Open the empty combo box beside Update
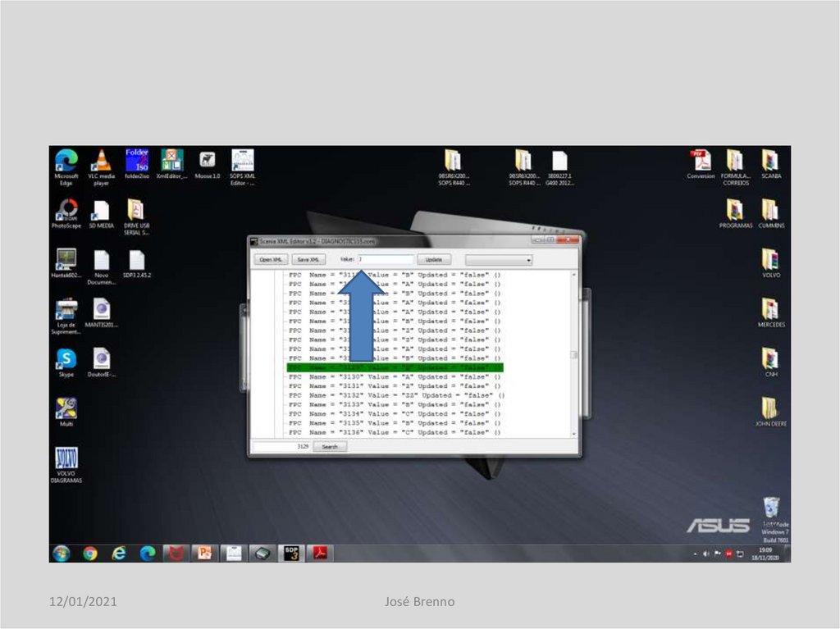The height and width of the screenshot is (629, 840). pyautogui.click(x=499, y=260)
